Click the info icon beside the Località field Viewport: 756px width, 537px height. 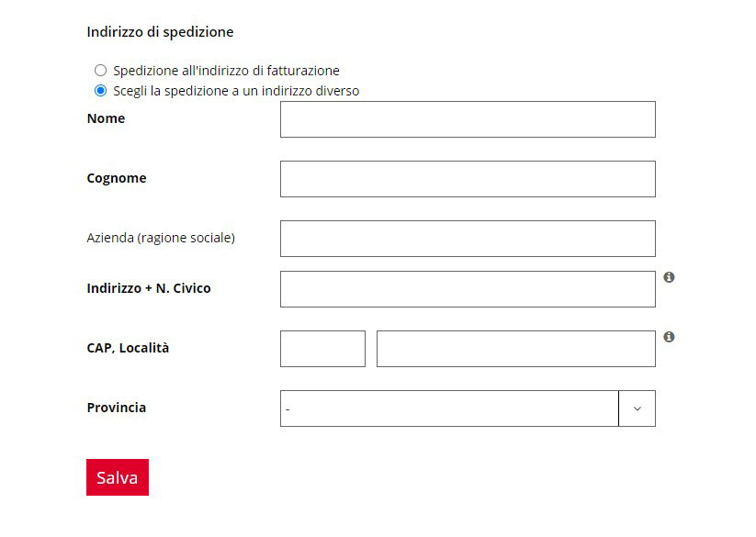(669, 337)
